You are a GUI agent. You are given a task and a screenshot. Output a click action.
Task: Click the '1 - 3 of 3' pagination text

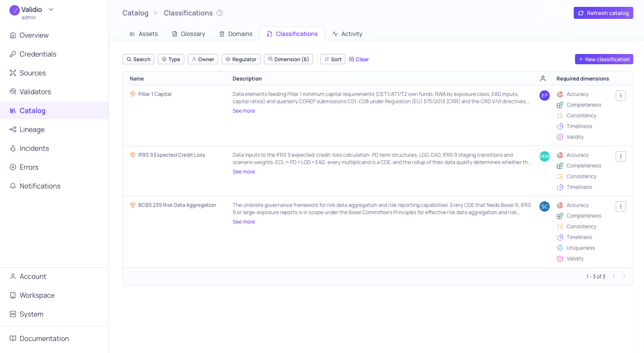pos(596,277)
